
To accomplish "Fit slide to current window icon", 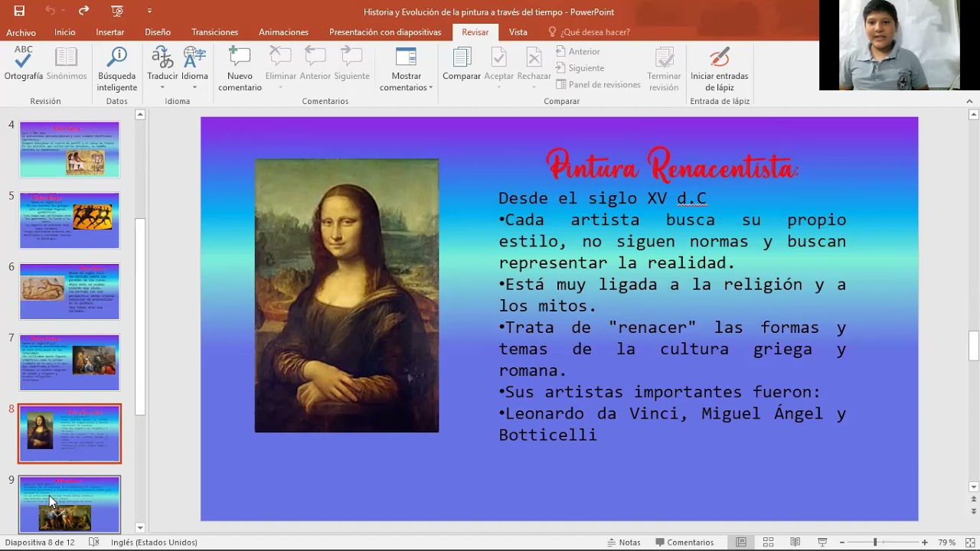I will 969,543.
